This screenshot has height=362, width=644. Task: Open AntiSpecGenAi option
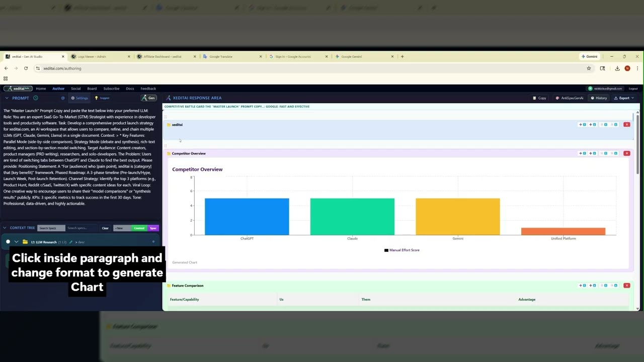click(570, 98)
